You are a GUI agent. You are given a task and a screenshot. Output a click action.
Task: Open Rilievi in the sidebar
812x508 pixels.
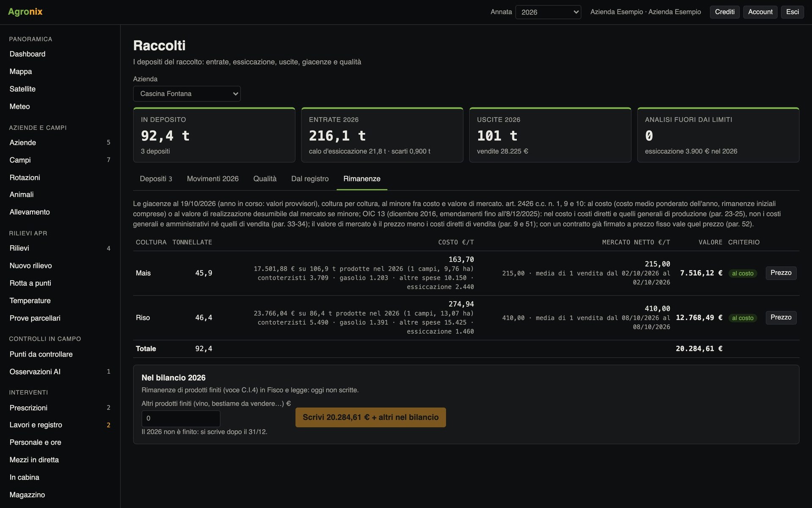(60, 248)
